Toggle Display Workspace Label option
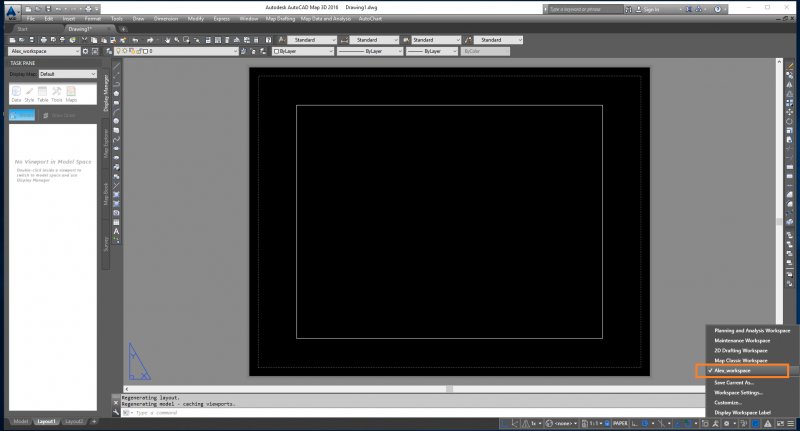Screen dimensions: 800x431 pos(742,413)
